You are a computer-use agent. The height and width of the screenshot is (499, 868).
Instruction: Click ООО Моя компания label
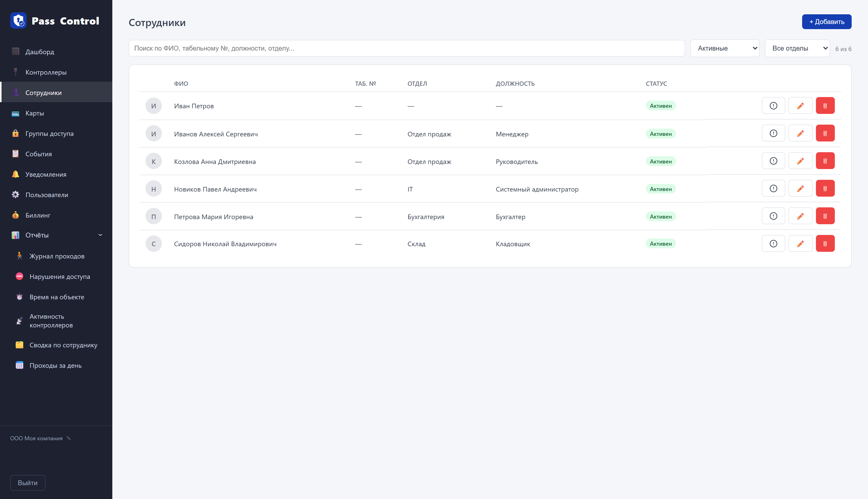[x=36, y=438]
